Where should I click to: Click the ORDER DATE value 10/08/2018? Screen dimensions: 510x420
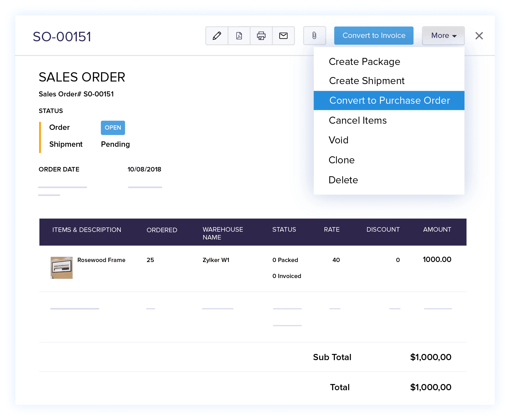coord(144,169)
